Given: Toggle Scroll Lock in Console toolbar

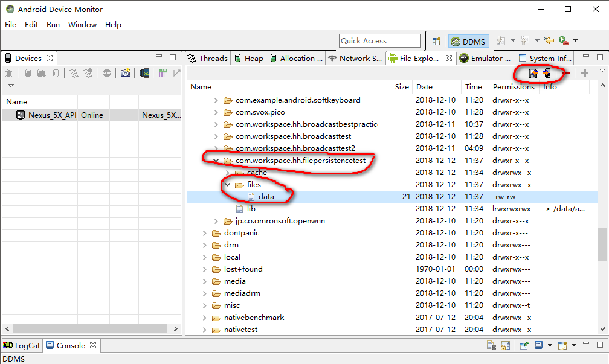Looking at the screenshot, I should pos(505,345).
